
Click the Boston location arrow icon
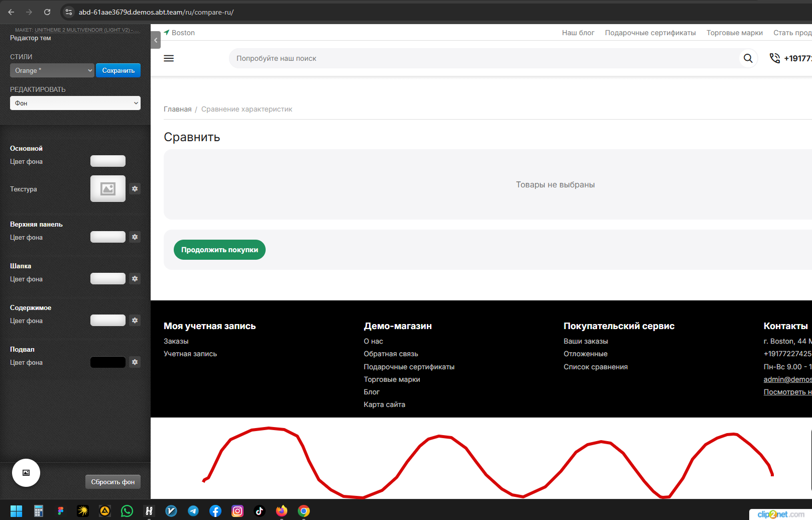[167, 32]
